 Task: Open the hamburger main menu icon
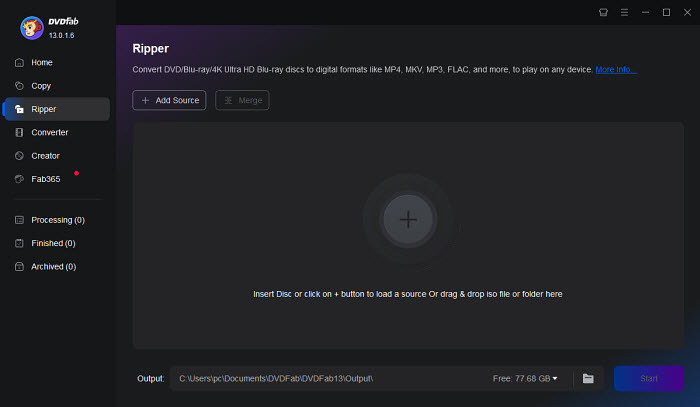click(x=625, y=12)
